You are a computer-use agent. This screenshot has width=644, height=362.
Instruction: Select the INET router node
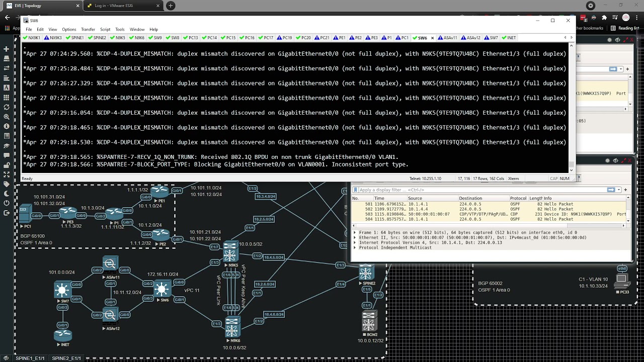[63, 334]
